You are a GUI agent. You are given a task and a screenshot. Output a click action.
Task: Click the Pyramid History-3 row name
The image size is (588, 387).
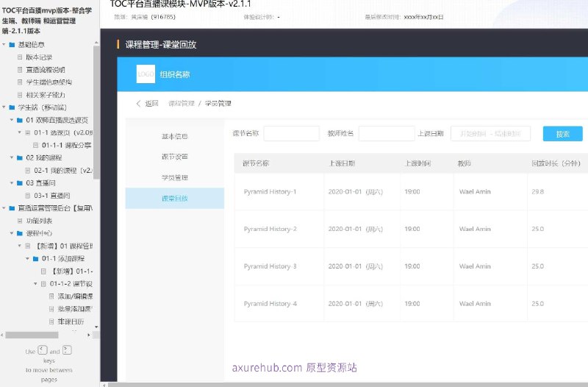[x=270, y=266]
